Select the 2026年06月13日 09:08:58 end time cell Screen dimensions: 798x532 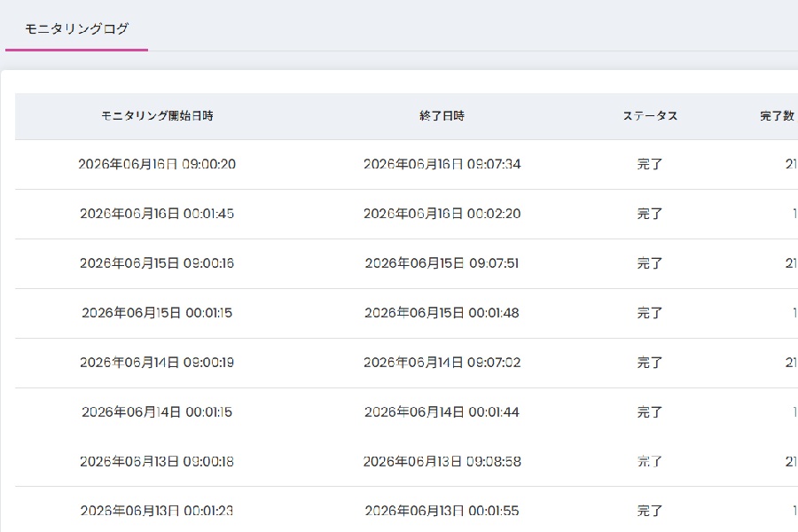point(442,461)
